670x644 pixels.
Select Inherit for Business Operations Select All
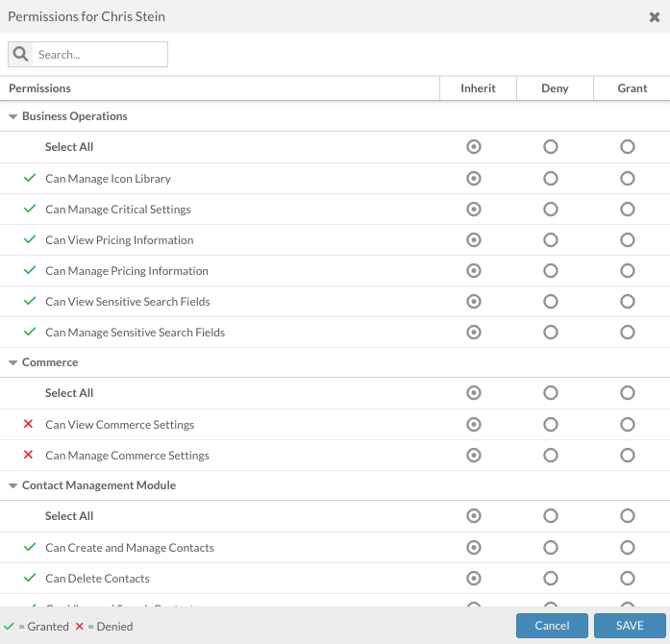(474, 147)
